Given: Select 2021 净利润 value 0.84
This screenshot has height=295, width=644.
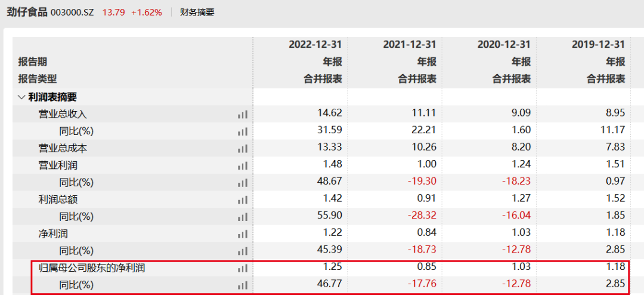Looking at the screenshot, I should 428,232.
